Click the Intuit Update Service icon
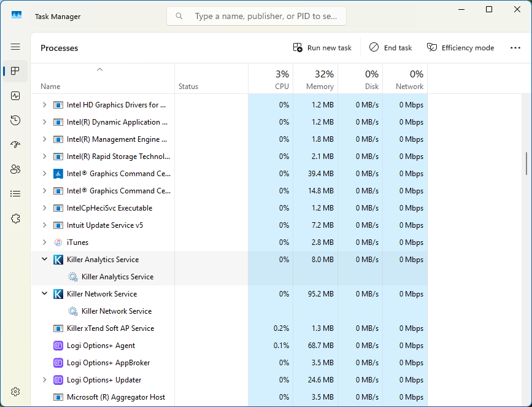 coord(58,225)
